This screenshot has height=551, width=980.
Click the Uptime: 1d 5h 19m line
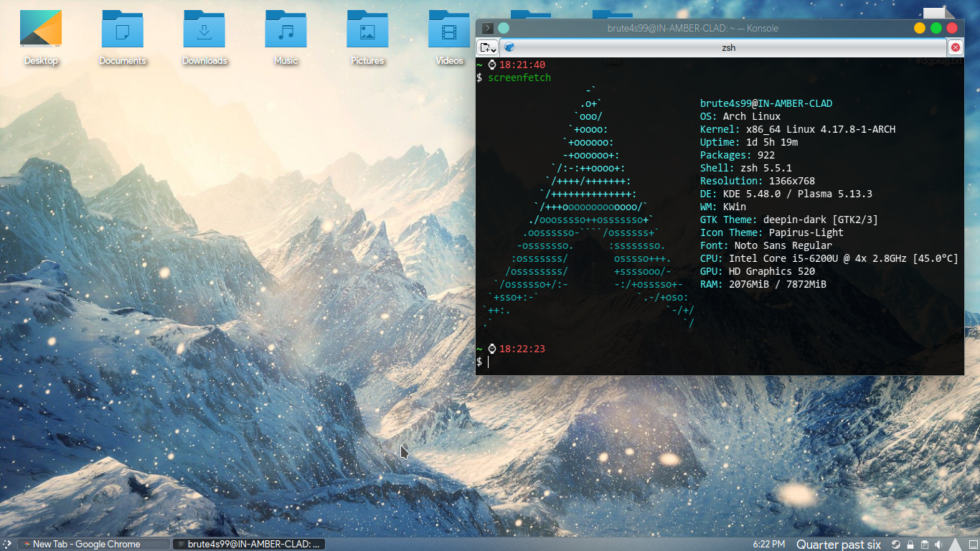pyautogui.click(x=749, y=142)
